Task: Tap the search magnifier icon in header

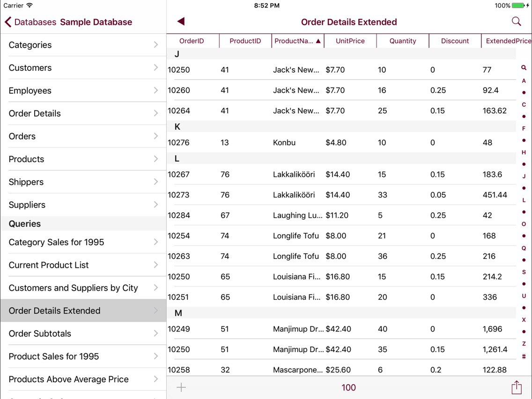Action: tap(516, 22)
